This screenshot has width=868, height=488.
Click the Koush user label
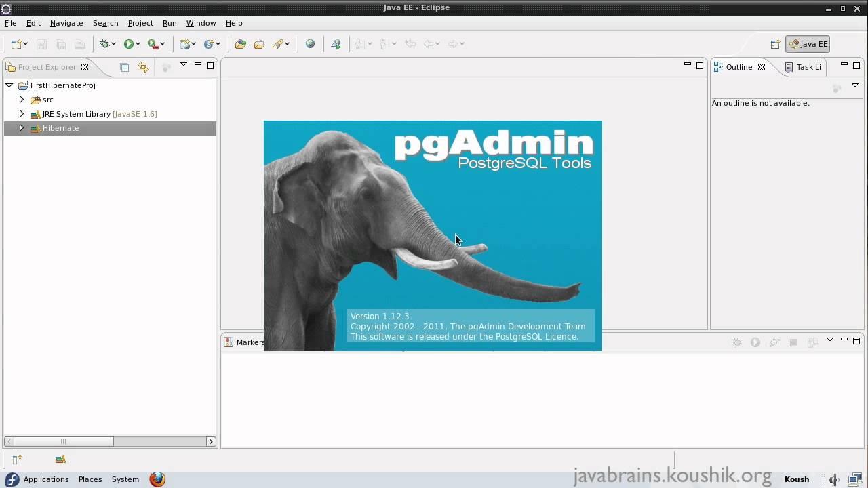point(797,479)
